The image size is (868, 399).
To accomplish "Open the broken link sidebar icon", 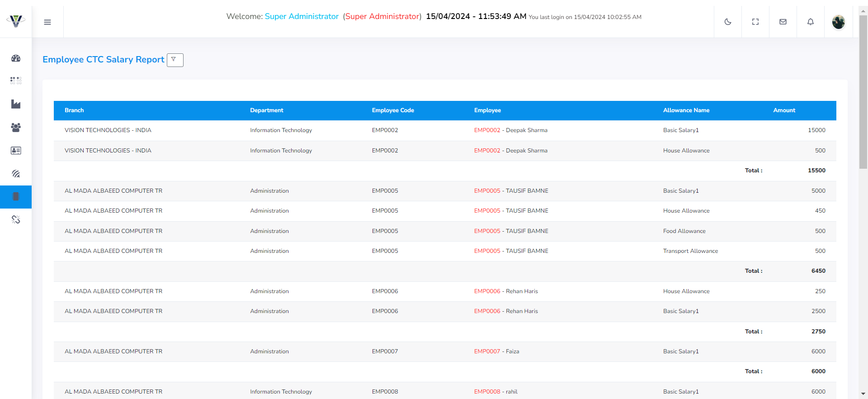I will (16, 220).
